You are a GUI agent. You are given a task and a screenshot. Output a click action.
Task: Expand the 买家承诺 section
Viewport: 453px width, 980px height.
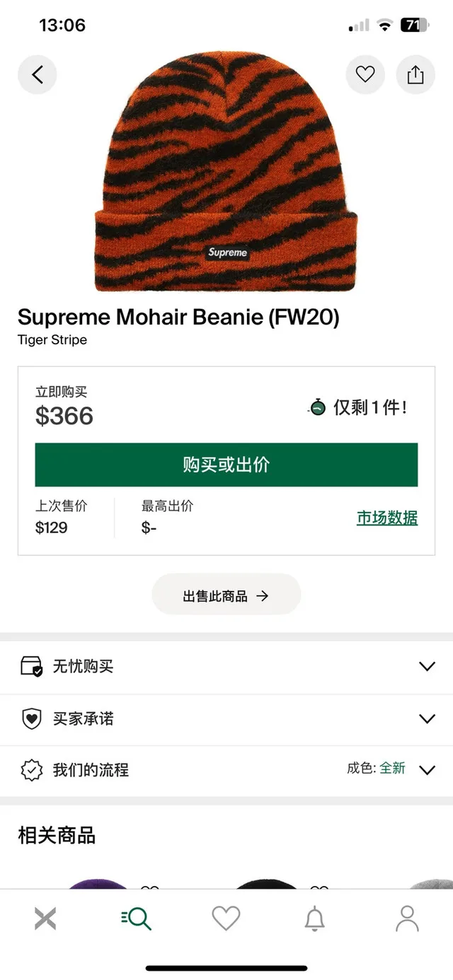pos(226,718)
